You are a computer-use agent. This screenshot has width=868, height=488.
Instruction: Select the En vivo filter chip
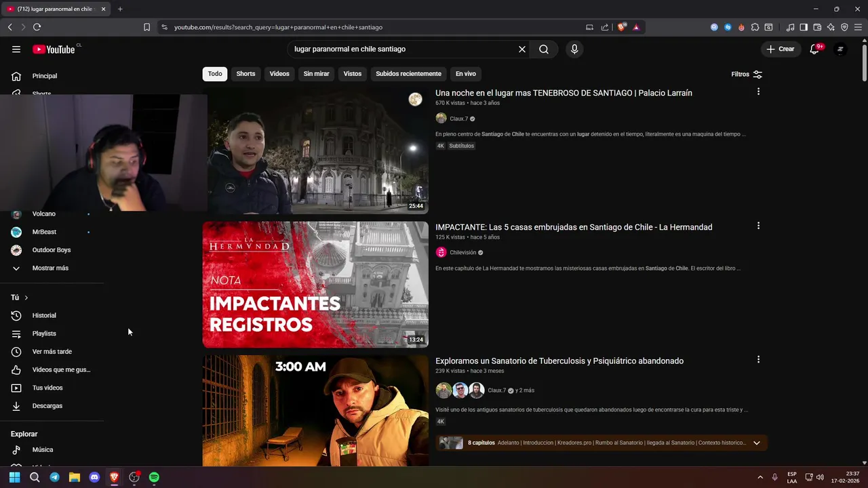pyautogui.click(x=466, y=74)
